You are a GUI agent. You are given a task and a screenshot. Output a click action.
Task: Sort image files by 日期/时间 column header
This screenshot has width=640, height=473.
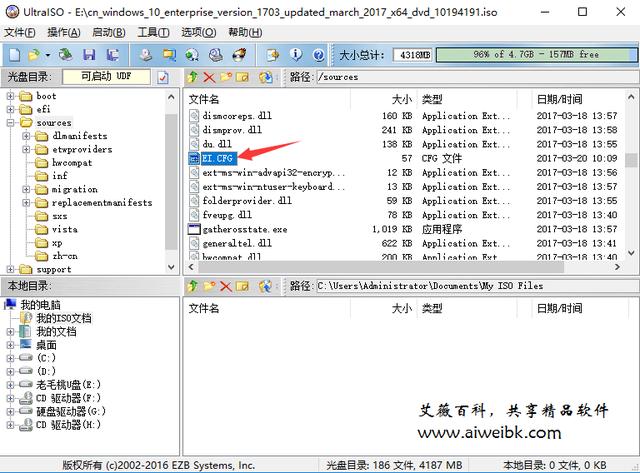point(559,99)
